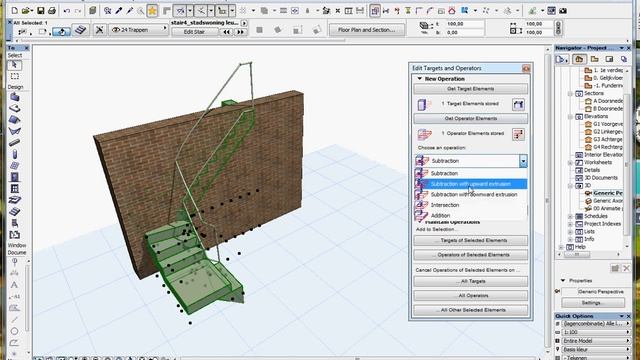Expand the Schedules tree node
The height and width of the screenshot is (360, 640).
point(571,216)
